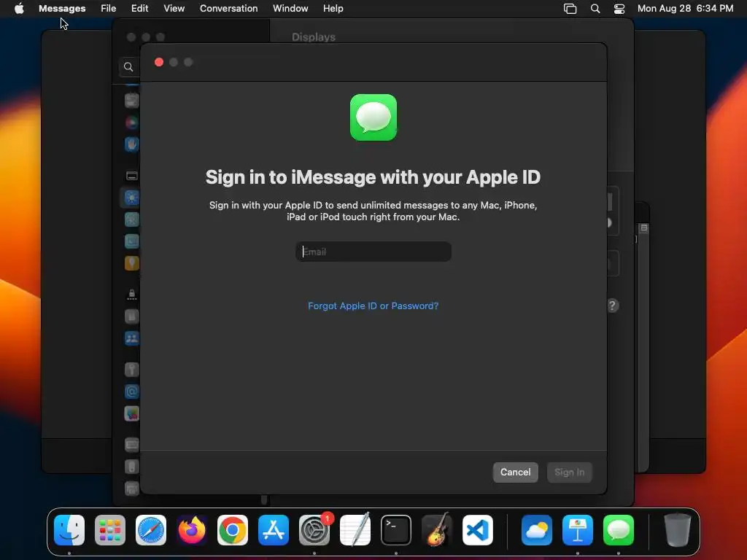Open the Conversation menu
This screenshot has width=747, height=560.
click(228, 9)
